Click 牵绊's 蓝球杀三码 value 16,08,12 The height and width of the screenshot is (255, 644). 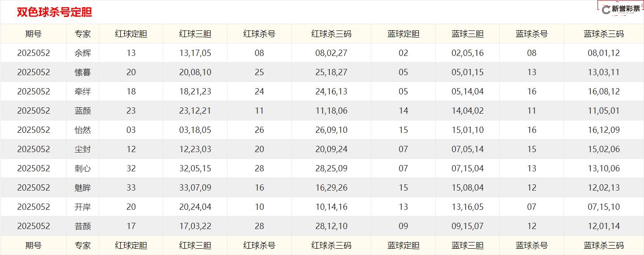point(604,91)
